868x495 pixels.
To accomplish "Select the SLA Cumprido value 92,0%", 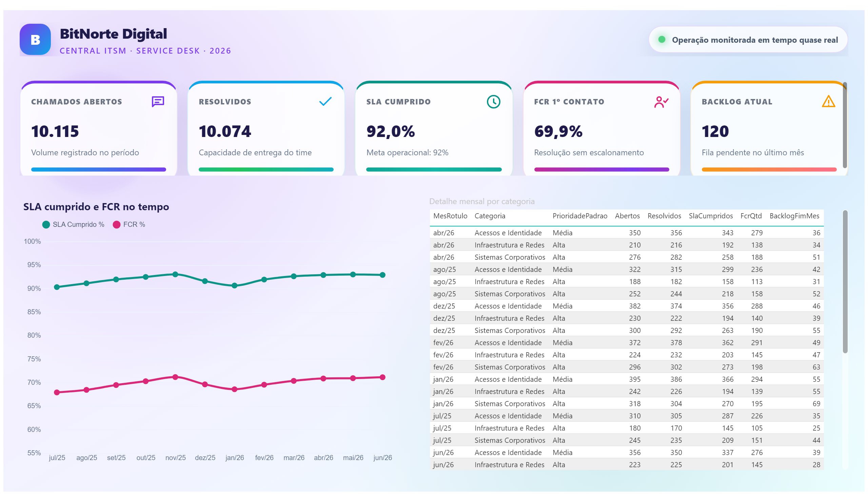I will click(x=390, y=131).
